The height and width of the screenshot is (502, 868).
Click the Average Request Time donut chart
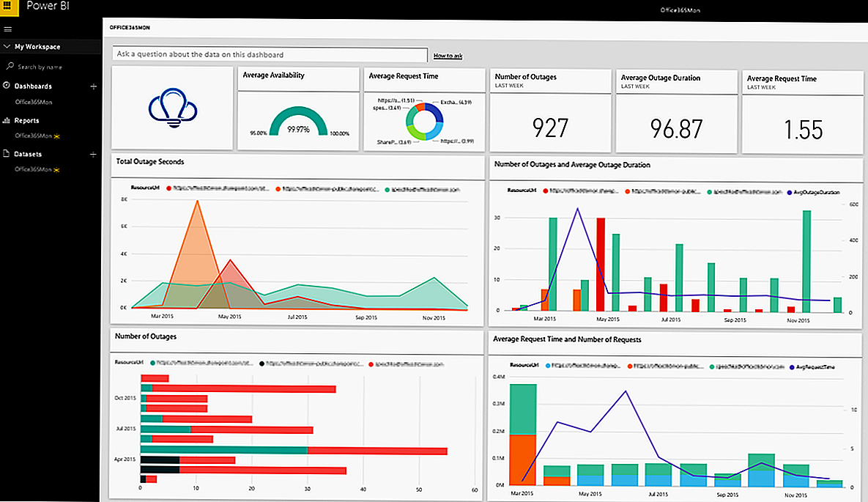click(424, 122)
